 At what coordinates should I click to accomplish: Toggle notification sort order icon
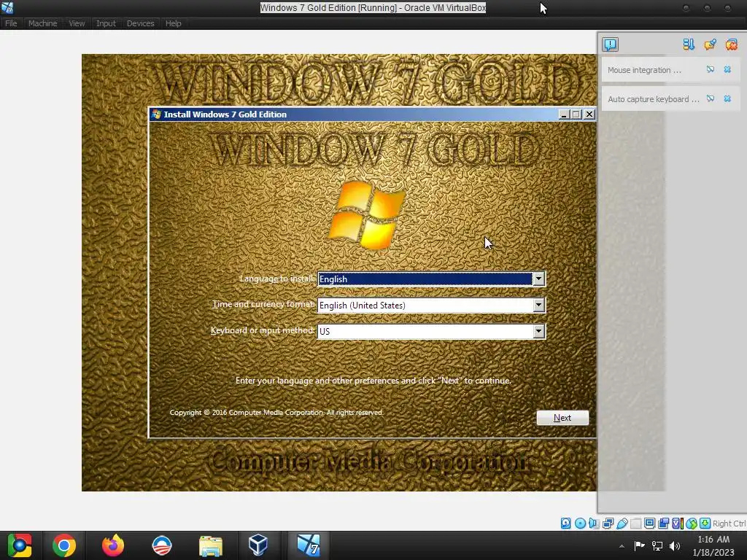tap(689, 44)
